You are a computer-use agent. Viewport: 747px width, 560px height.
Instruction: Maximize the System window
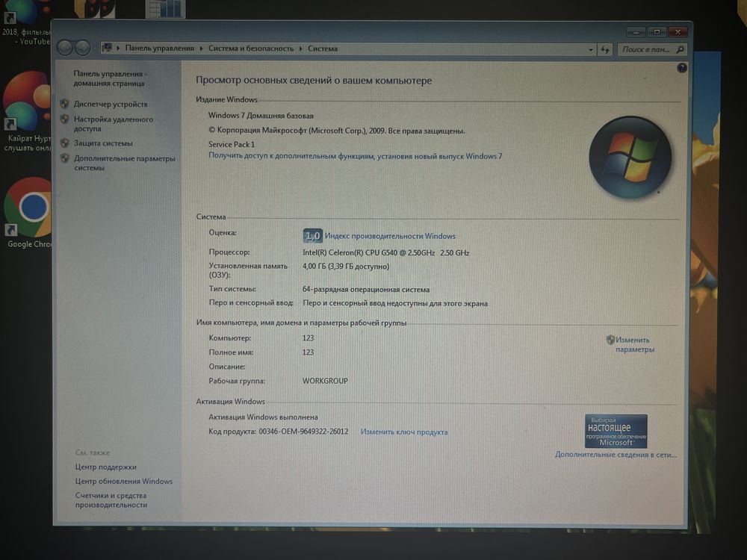tap(657, 32)
